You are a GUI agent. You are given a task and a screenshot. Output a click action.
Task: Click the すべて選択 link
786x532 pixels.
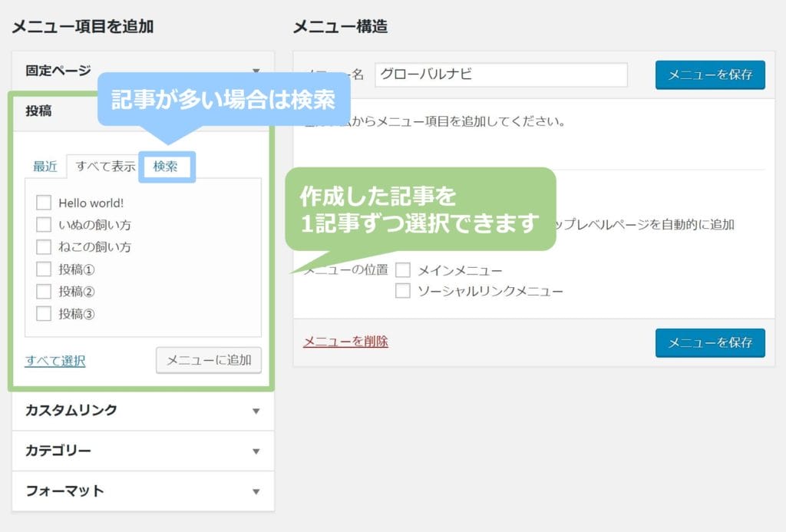point(55,361)
